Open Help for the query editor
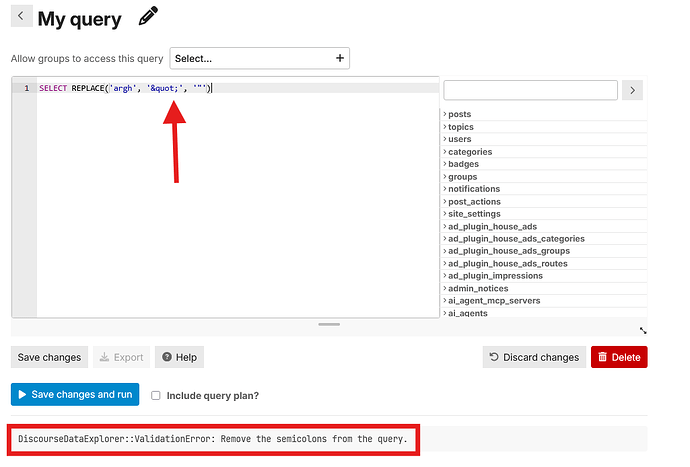 click(x=179, y=357)
